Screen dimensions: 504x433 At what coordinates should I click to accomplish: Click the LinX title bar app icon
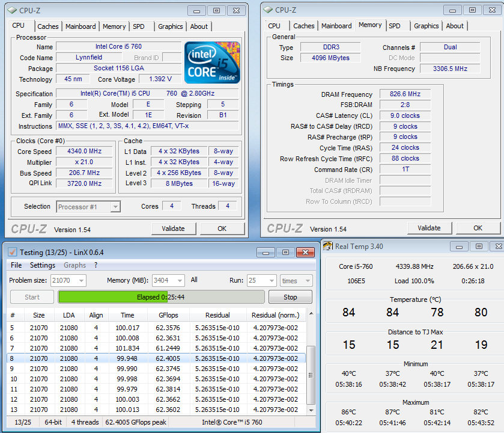(x=12, y=252)
